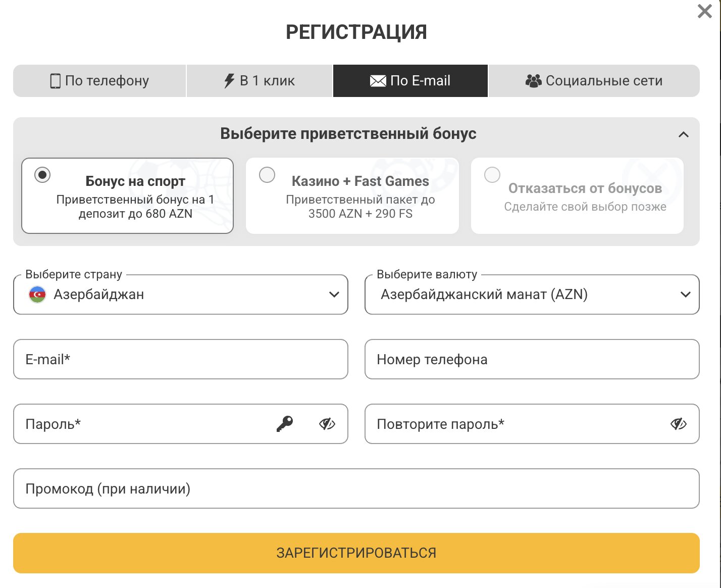721x588 pixels.
Task: Switch to the В 1 клик tab
Action: point(260,81)
